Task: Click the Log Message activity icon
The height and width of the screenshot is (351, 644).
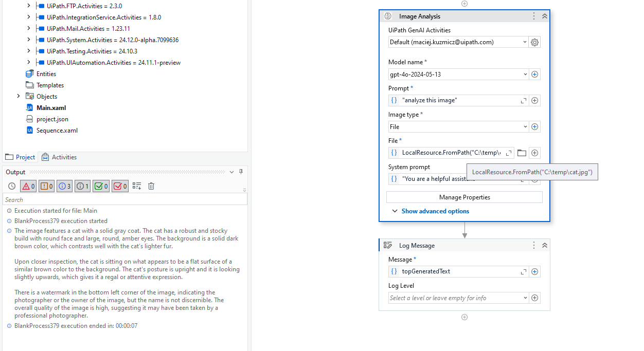Action: coord(388,245)
